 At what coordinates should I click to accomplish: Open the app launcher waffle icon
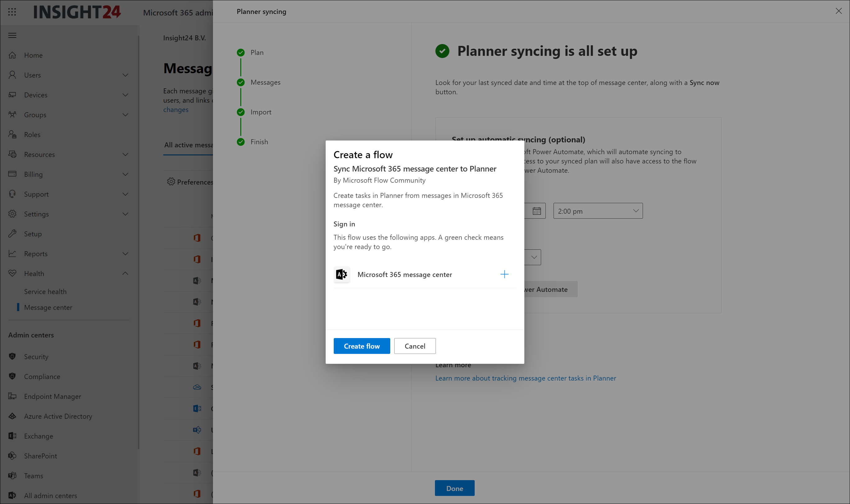point(12,12)
